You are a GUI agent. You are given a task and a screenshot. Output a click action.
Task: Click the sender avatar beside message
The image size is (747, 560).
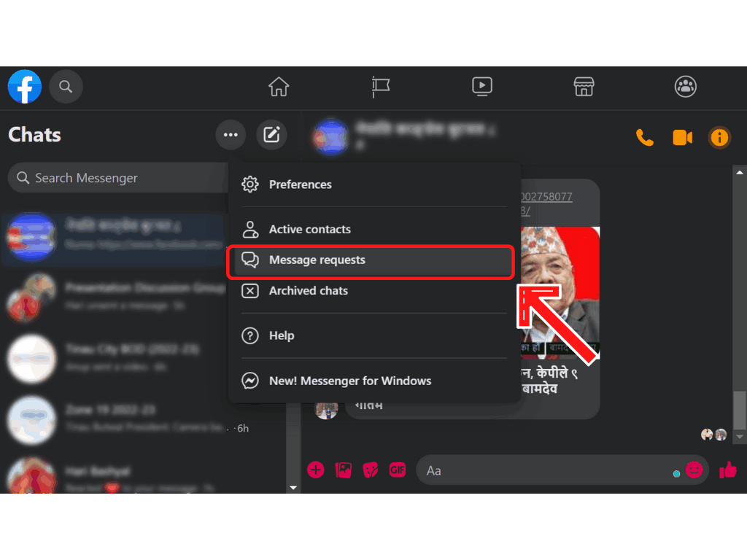coord(326,408)
